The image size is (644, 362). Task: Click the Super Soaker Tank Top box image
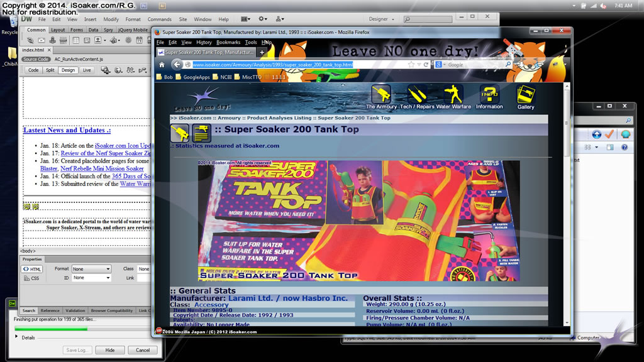click(358, 221)
